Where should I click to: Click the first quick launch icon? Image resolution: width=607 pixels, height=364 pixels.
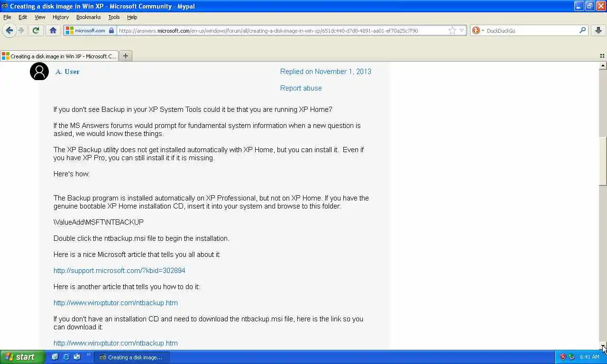pos(55,357)
